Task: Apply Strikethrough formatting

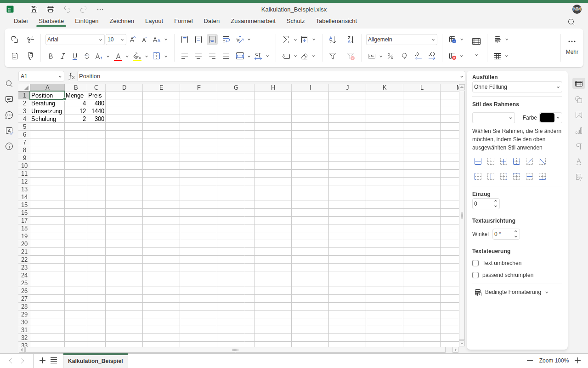Action: [87, 56]
